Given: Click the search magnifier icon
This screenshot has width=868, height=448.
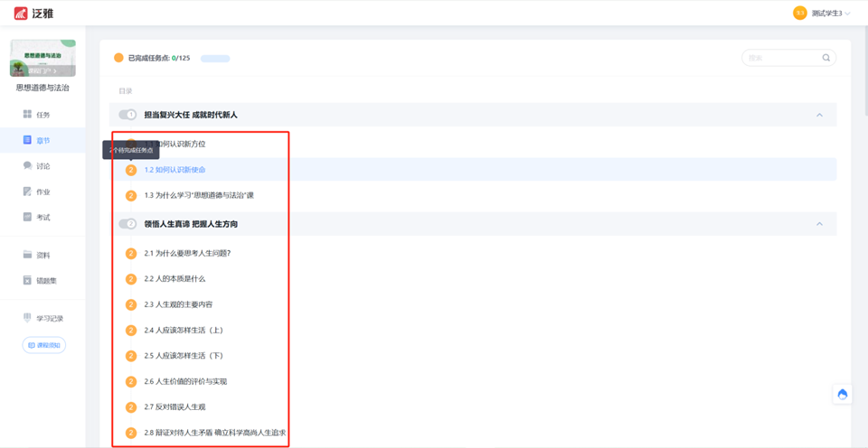Looking at the screenshot, I should coord(826,58).
